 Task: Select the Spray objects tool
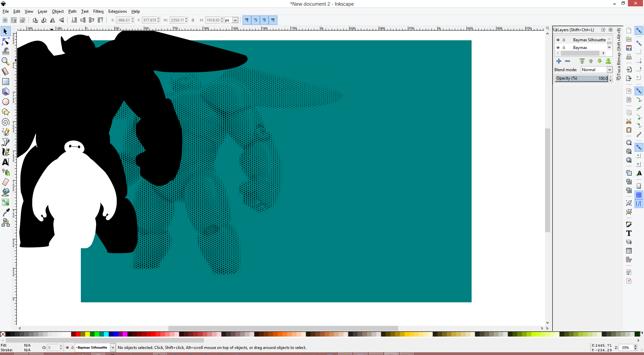(x=5, y=172)
